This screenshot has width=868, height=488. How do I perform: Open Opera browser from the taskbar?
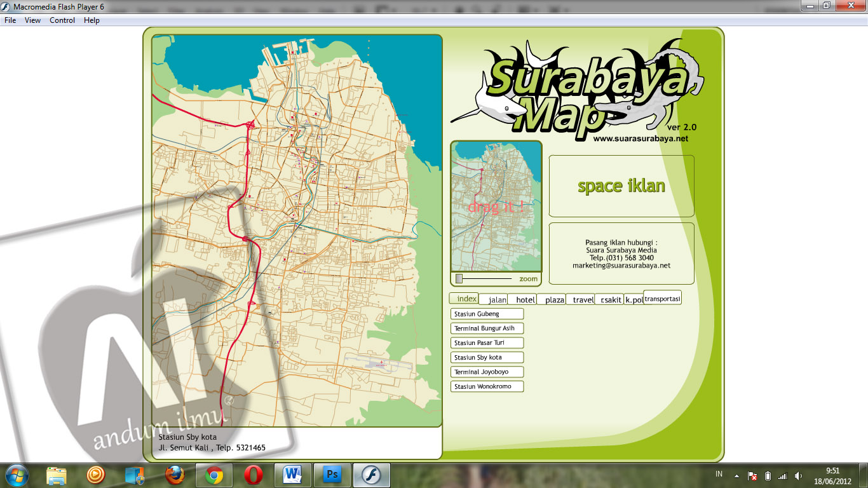[x=253, y=475]
